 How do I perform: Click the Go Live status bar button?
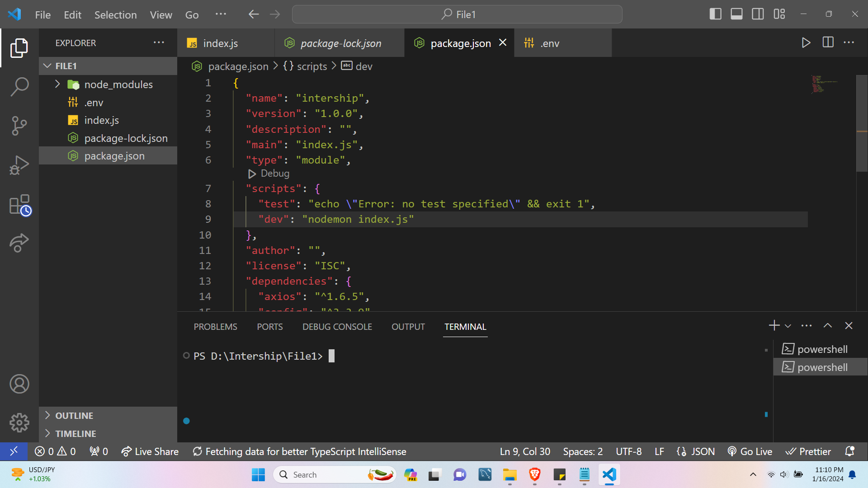750,452
